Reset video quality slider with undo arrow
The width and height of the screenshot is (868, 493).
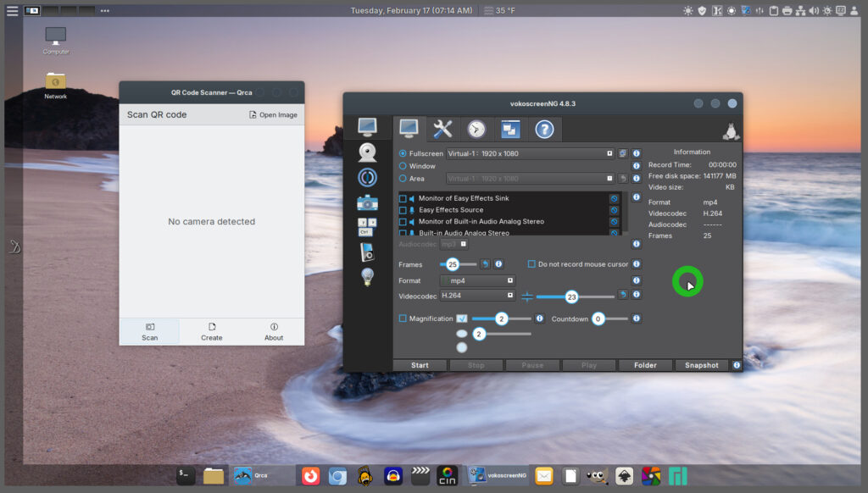[x=623, y=295]
